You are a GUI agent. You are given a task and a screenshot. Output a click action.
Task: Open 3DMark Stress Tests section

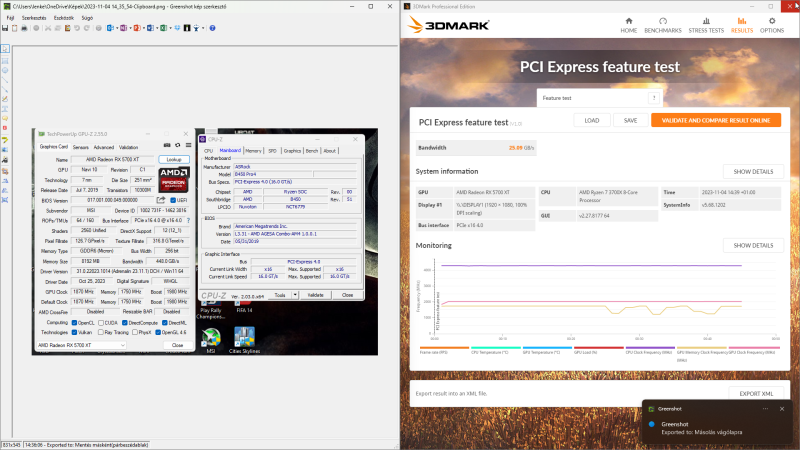(706, 25)
